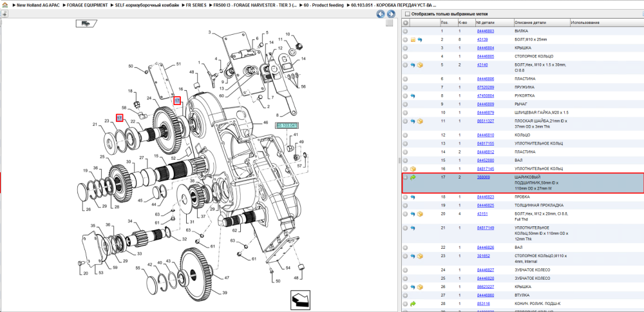This screenshot has height=312, width=644.
Task: Click the note icon in row 2 БОЛТ M10 x 25mm
Action: pos(413,40)
